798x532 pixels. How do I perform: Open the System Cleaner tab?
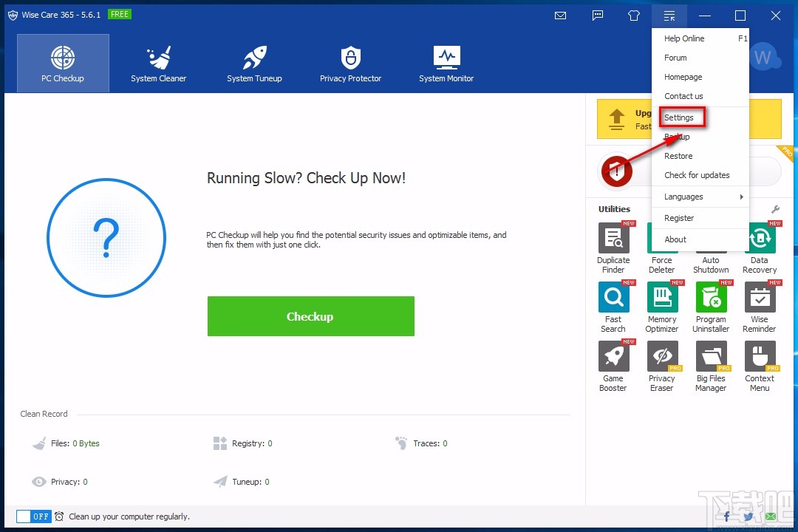pos(158,64)
